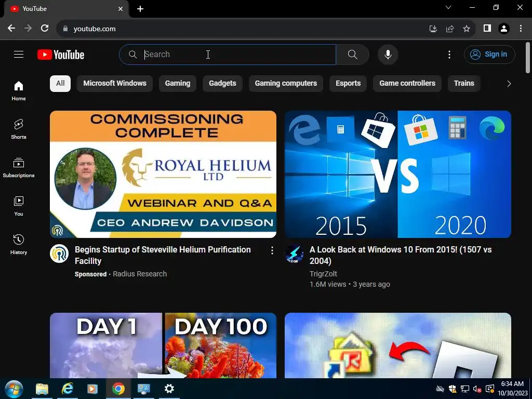Screen dimensions: 532x399
Task: Click the Radius Research channel avatar
Action: click(x=59, y=254)
